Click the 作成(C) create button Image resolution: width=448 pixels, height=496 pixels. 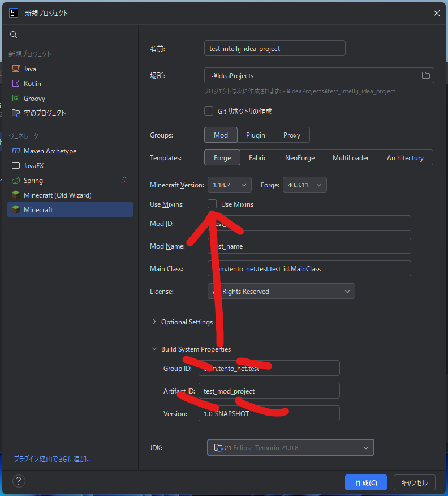pyautogui.click(x=365, y=482)
